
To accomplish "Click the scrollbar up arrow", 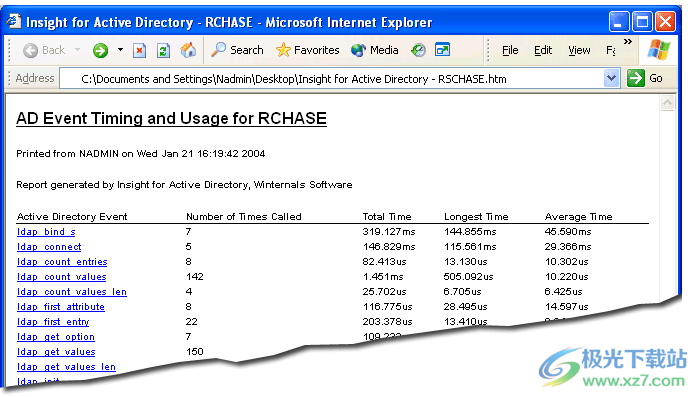I will (667, 103).
